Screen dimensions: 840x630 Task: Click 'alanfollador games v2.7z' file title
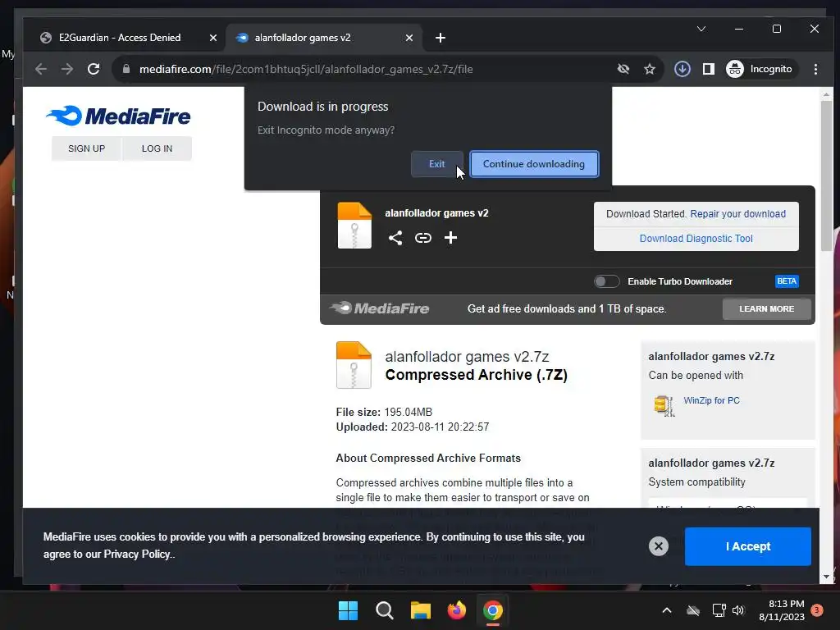point(467,357)
